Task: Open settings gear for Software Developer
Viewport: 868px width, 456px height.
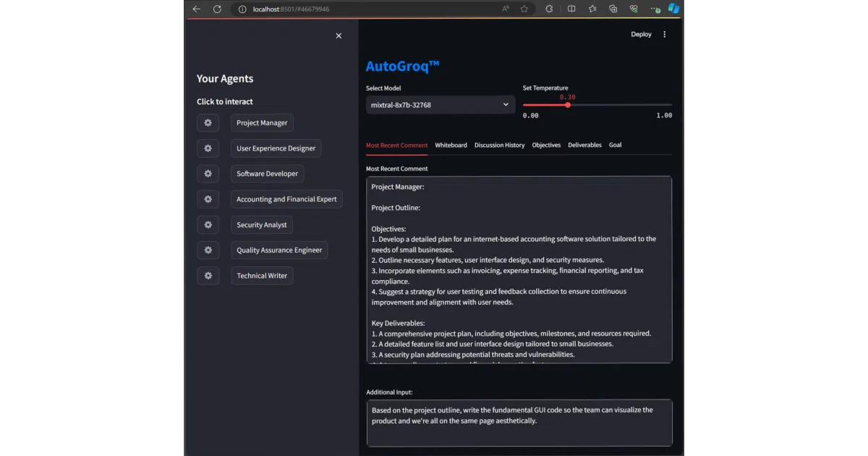Action: (208, 174)
